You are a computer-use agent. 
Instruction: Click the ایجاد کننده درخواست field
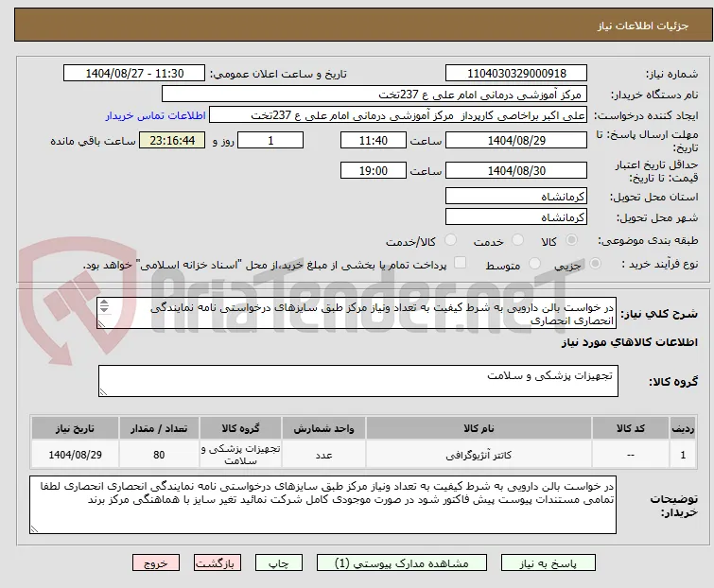398,115
